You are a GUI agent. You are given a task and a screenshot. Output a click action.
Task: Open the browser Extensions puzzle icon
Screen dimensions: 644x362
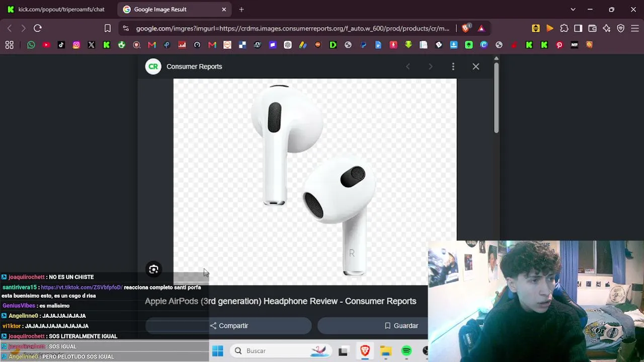click(564, 28)
